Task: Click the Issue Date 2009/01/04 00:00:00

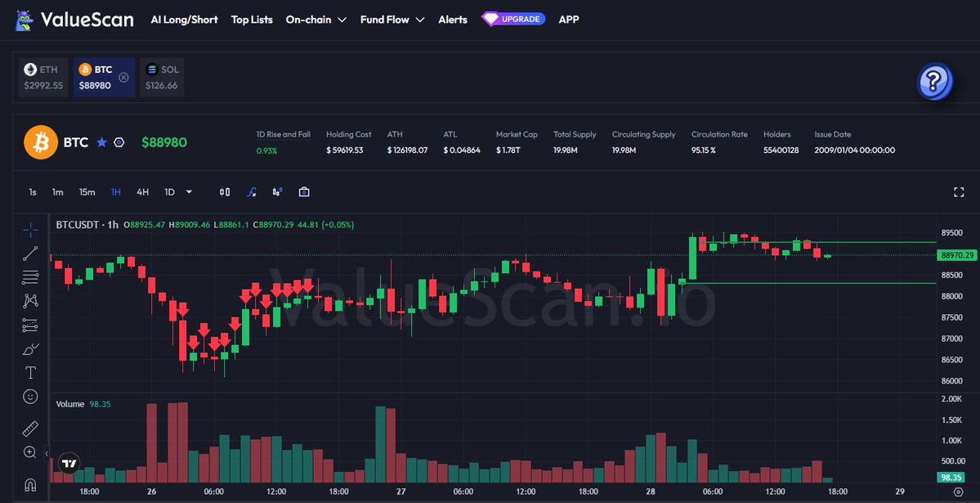Action: click(x=854, y=150)
